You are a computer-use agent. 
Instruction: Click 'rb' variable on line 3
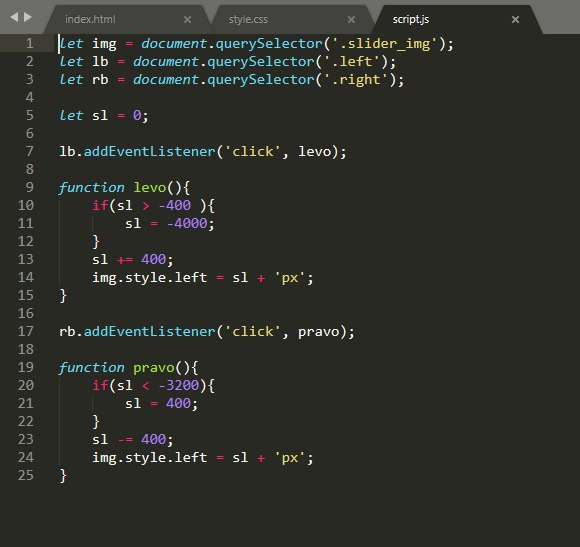100,80
